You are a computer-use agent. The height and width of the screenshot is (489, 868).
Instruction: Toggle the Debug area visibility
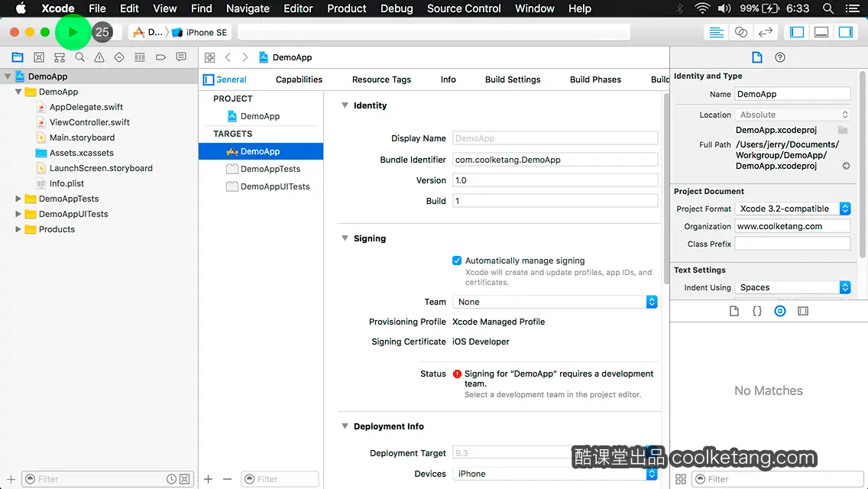coord(821,32)
